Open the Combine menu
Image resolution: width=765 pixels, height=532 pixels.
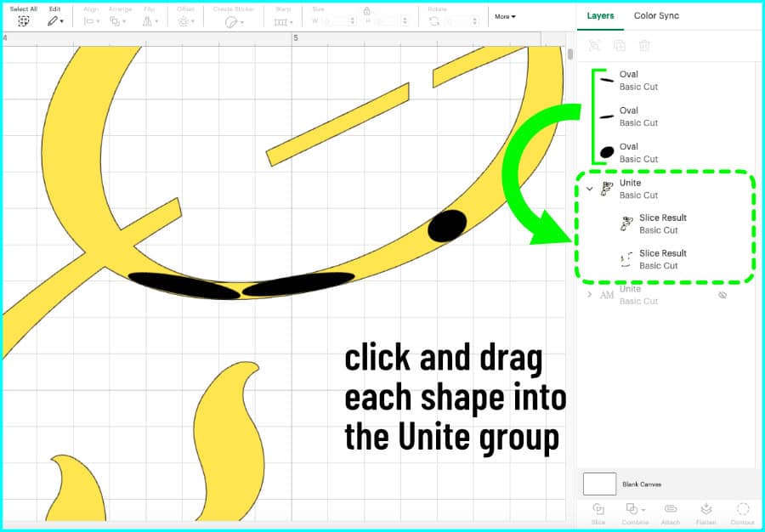tap(635, 513)
